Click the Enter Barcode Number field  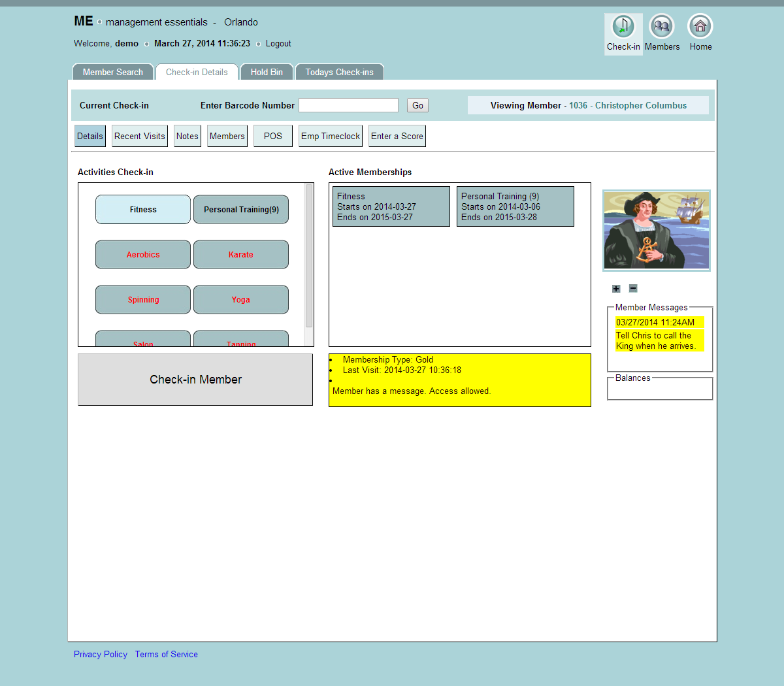tap(348, 105)
